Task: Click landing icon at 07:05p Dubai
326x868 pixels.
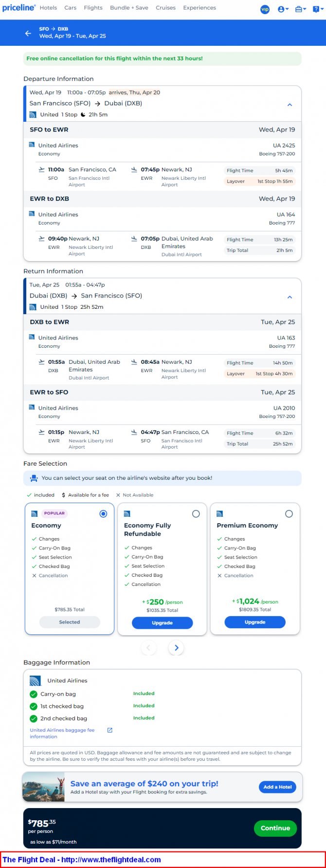Action: coord(134,239)
